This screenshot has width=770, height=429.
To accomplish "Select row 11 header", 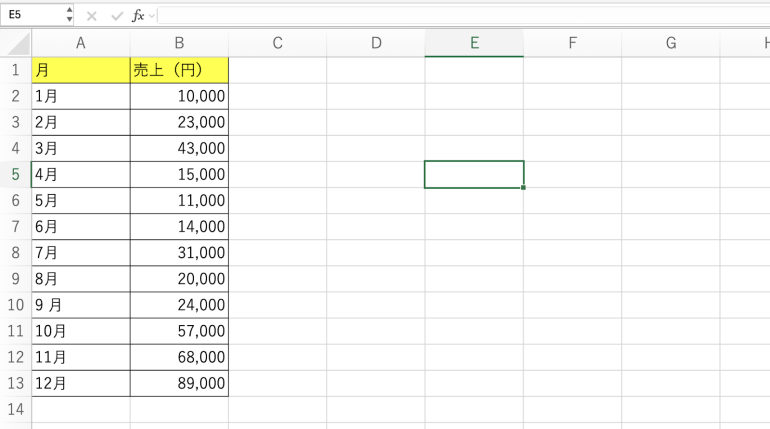I will pos(16,331).
